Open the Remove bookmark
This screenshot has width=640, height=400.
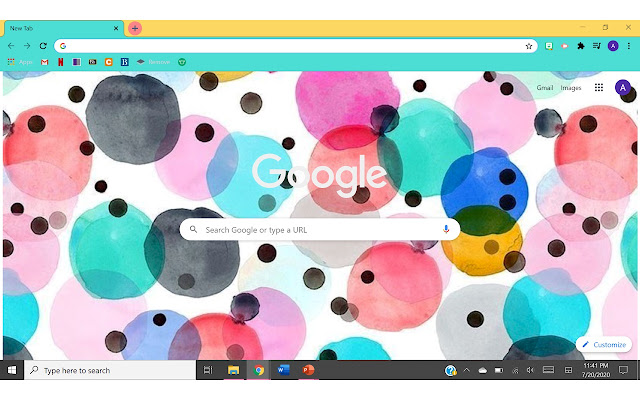click(x=153, y=62)
